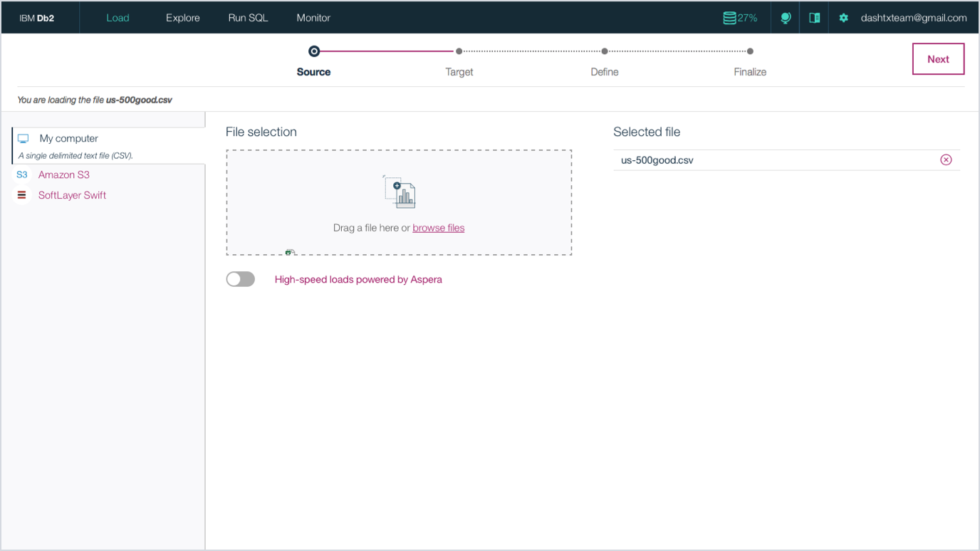
Task: Click the us-500good.csv selected file name
Action: tap(657, 160)
